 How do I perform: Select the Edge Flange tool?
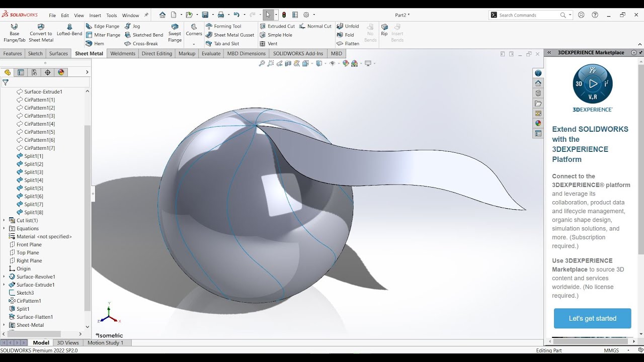tap(103, 26)
